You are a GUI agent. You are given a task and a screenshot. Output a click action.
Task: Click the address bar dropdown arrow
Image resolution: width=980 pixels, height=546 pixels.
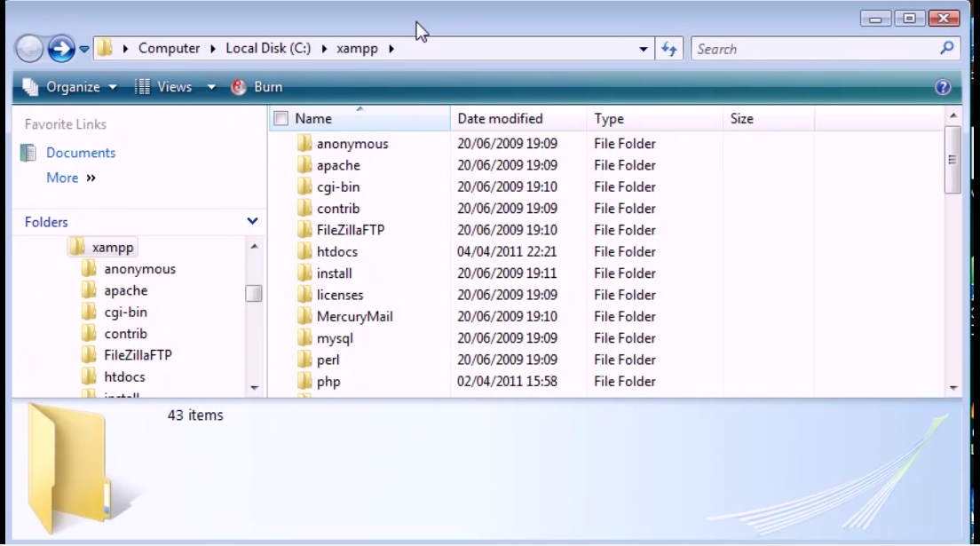click(x=643, y=49)
